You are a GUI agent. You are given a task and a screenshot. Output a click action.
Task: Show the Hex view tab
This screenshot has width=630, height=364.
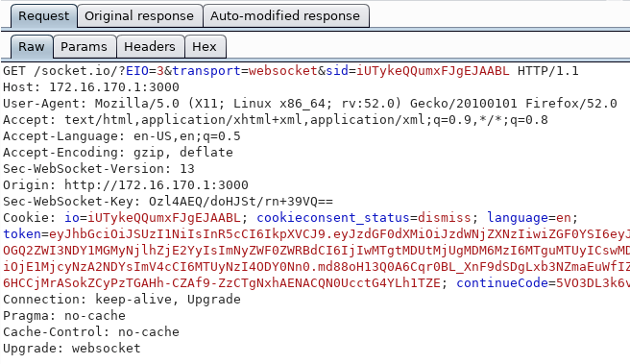[x=205, y=47]
